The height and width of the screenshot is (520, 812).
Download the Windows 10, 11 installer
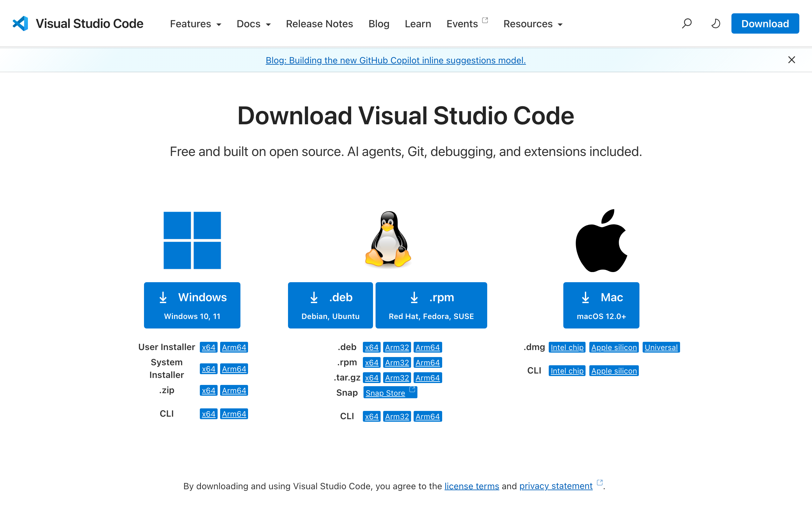point(192,305)
